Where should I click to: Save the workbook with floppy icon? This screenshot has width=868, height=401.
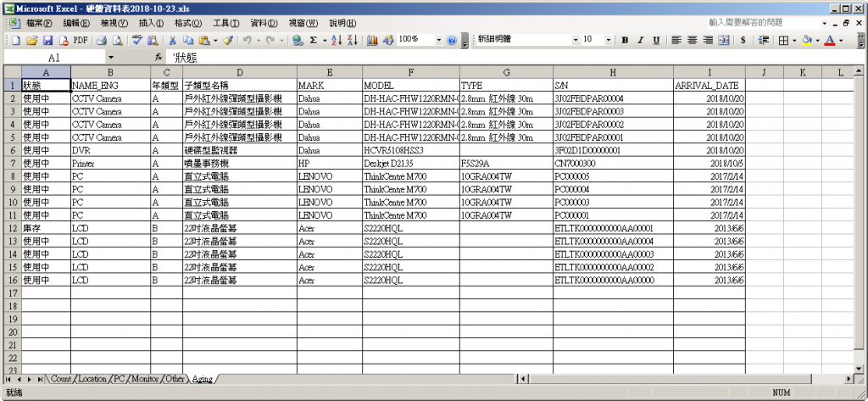click(x=47, y=41)
